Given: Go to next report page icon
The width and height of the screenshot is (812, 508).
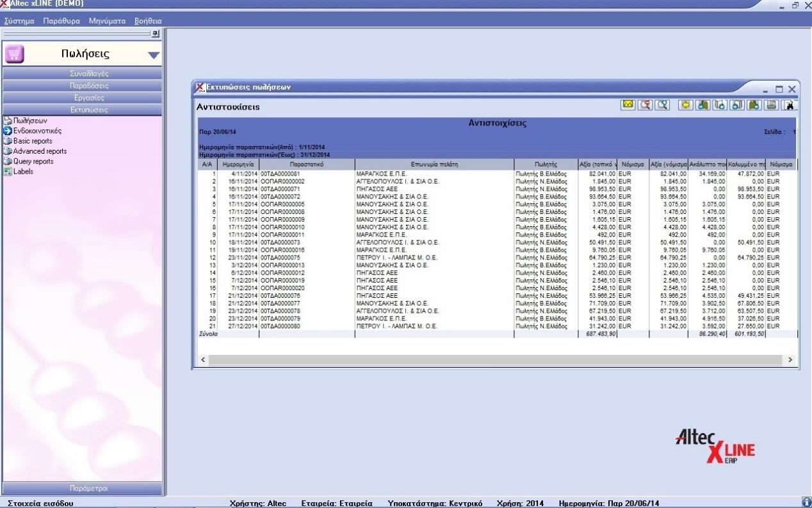Looking at the screenshot, I should (737, 105).
